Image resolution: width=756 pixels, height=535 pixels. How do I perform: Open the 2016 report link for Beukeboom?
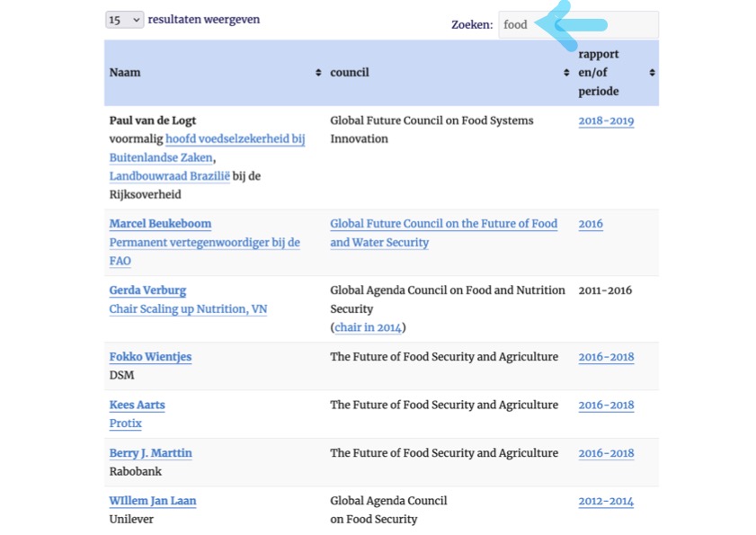591,224
